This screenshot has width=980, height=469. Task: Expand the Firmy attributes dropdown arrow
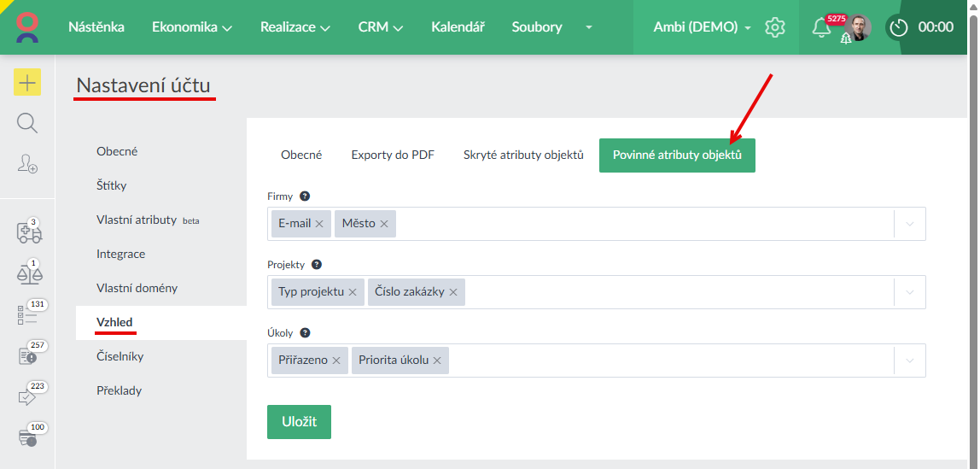click(909, 224)
